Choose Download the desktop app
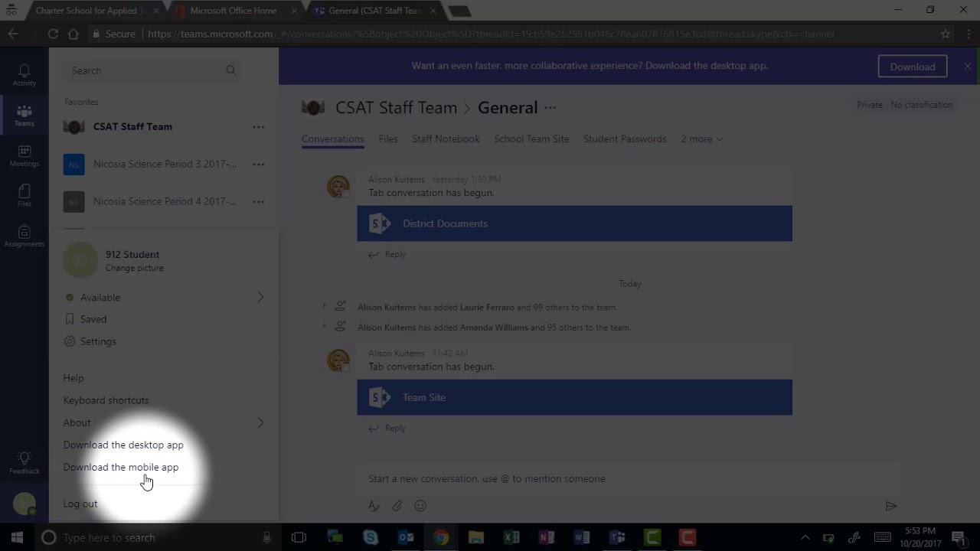Image resolution: width=980 pixels, height=551 pixels. click(123, 445)
